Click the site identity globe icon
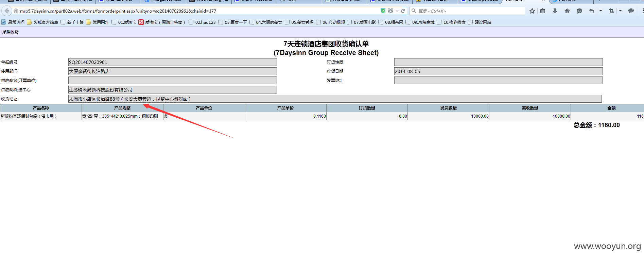The height and width of the screenshot is (256, 644). tap(16, 11)
